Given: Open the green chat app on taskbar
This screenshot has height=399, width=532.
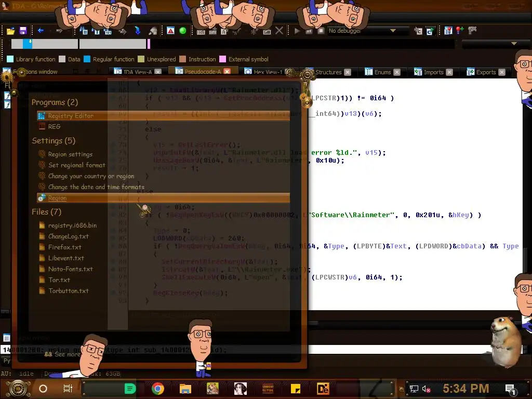Looking at the screenshot, I should tap(130, 389).
